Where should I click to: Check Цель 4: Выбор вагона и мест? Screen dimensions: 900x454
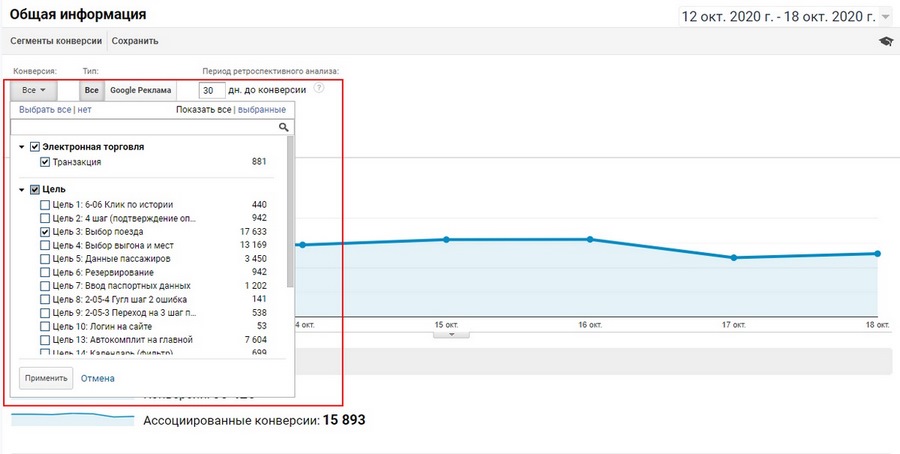(45, 245)
